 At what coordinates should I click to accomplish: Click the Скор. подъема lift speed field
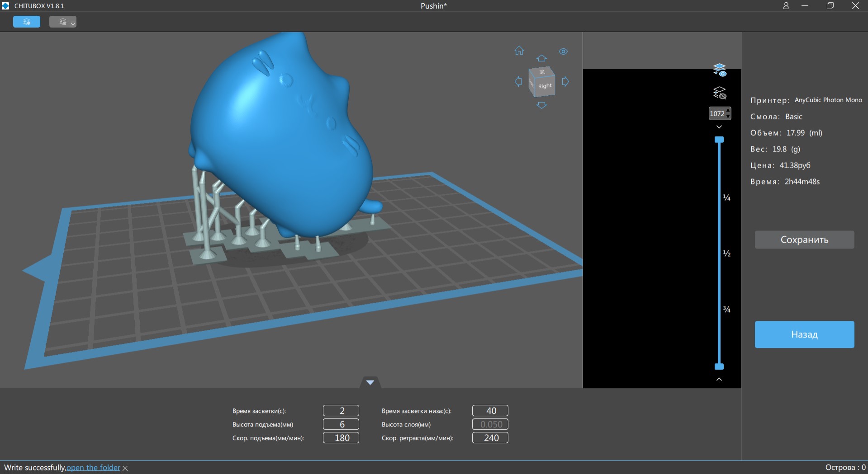click(x=341, y=438)
